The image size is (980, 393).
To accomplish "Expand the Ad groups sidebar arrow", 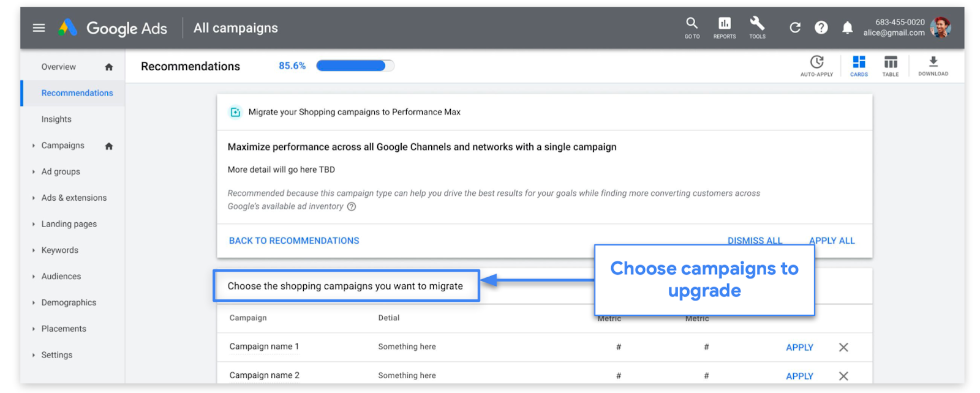I will pos(33,172).
